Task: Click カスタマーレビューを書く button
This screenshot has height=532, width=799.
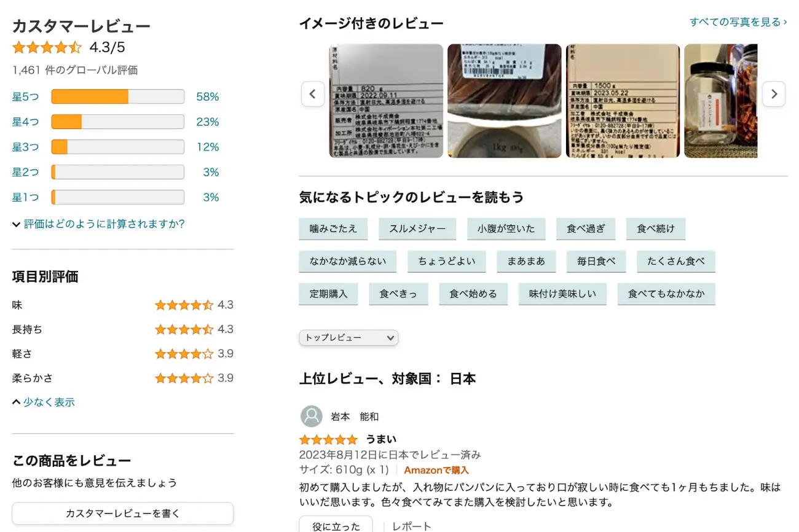Action: click(122, 514)
